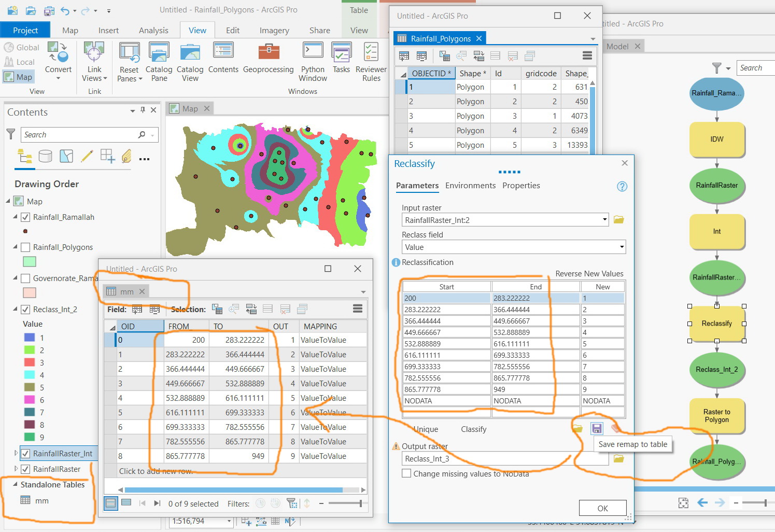Open the Python Window
The height and width of the screenshot is (532, 775).
(313, 61)
